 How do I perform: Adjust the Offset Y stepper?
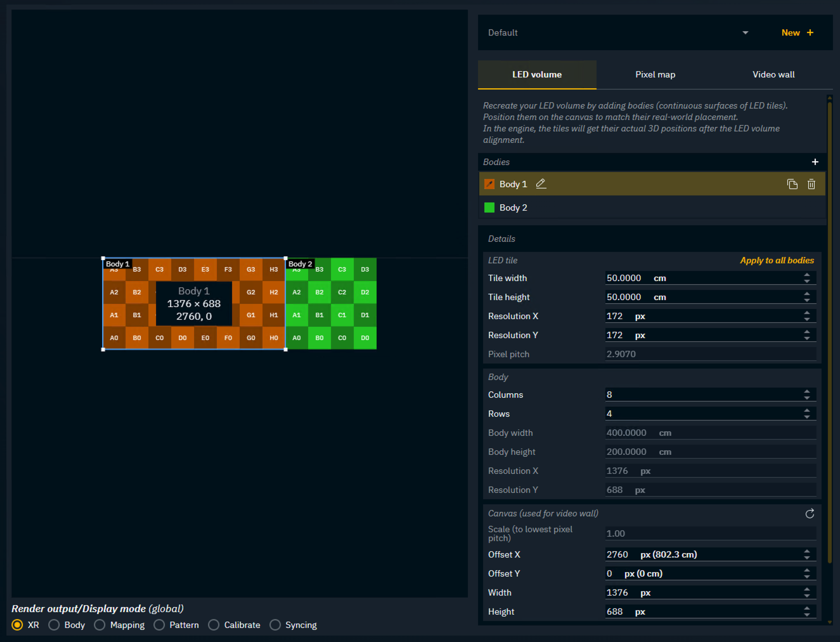click(x=807, y=573)
